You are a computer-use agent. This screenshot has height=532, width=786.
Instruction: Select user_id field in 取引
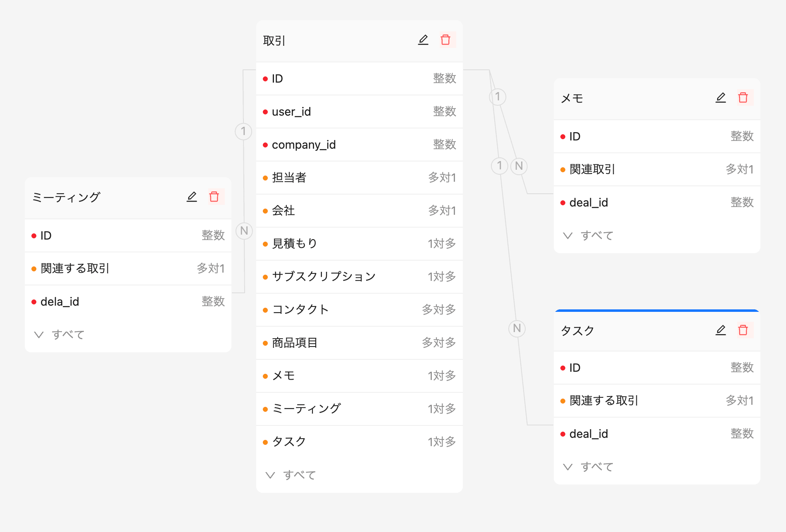click(x=360, y=112)
